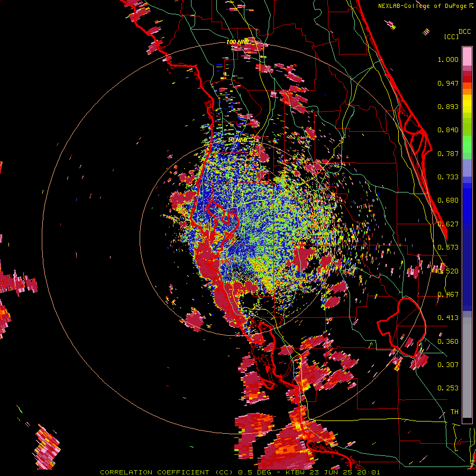This screenshot has height=476, width=476.
Task: Click the 0.840 color scale value
Action: pyautogui.click(x=448, y=130)
